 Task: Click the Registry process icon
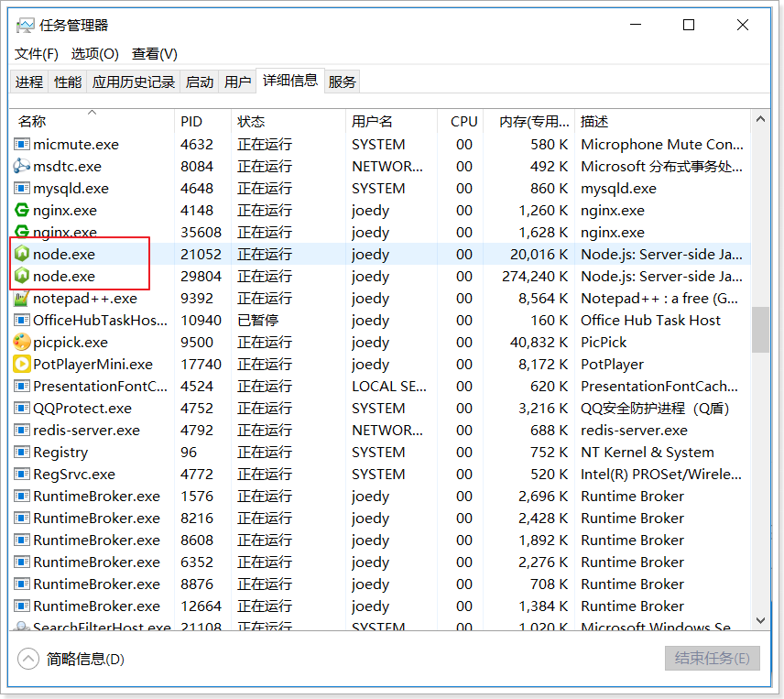(x=21, y=453)
